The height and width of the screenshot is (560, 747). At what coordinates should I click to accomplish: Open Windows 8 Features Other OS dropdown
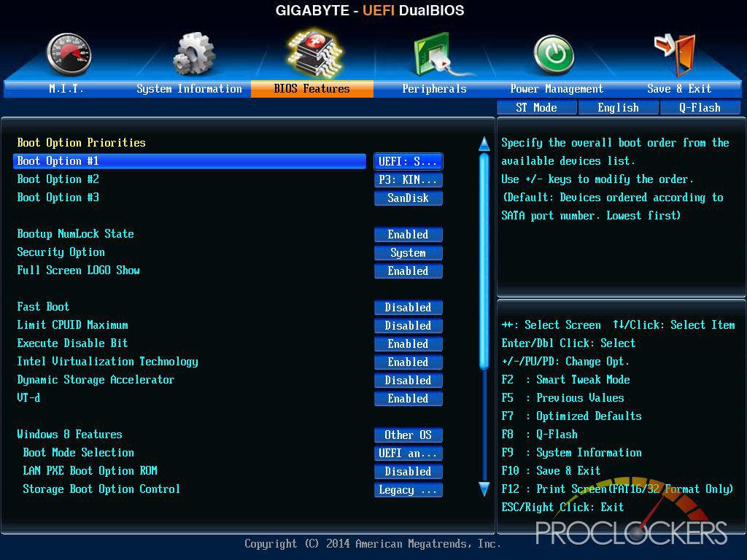click(x=409, y=435)
